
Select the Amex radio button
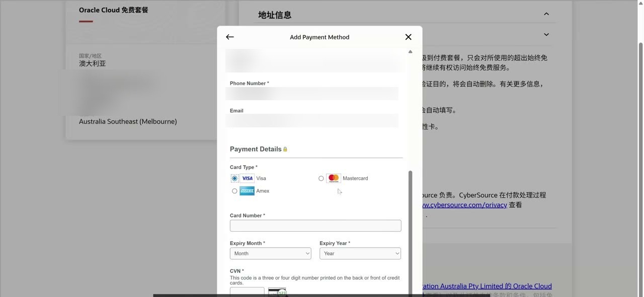tap(234, 191)
